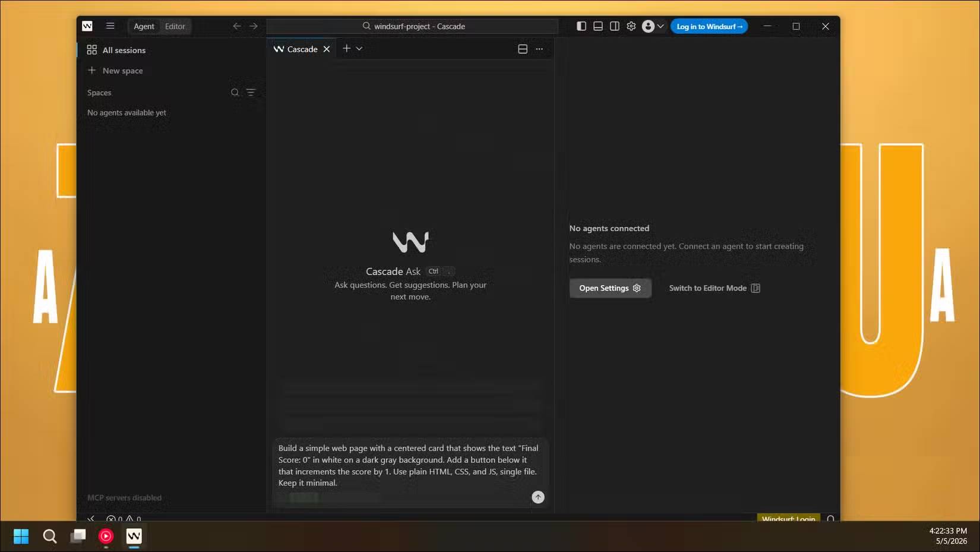Click the MCP servers disabled text
The image size is (980, 552).
(x=124, y=498)
